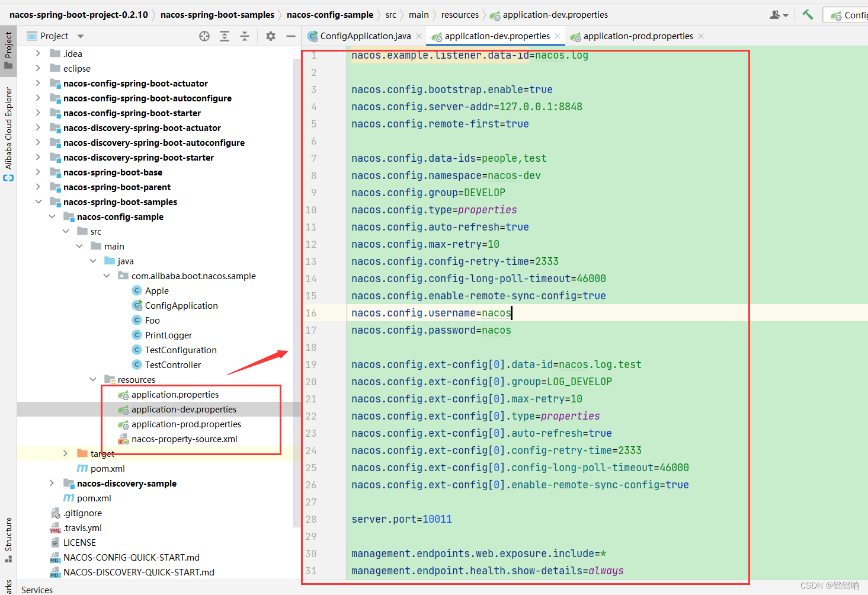This screenshot has height=595, width=868.
Task: Click breadcrumb nacos-spring-boot-samples
Action: [217, 15]
